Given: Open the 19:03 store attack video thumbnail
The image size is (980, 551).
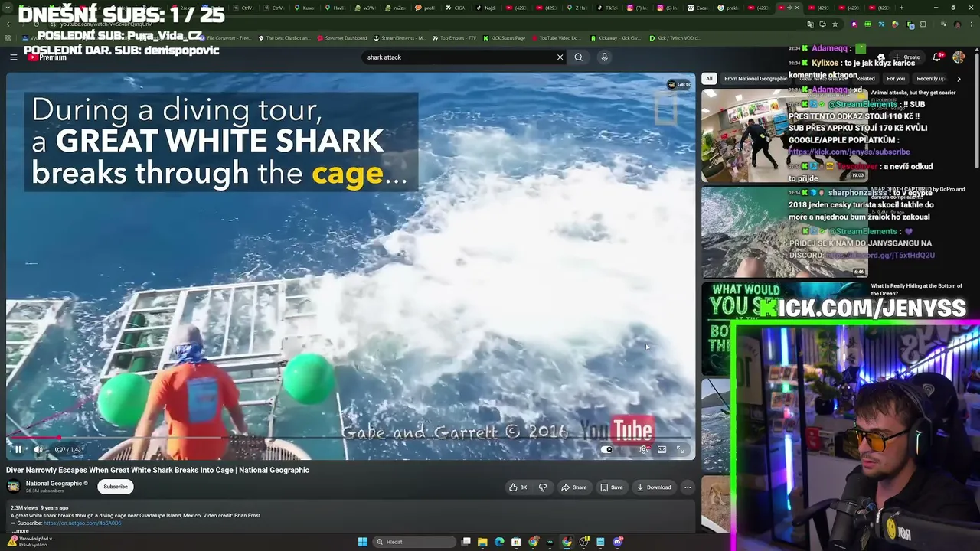Looking at the screenshot, I should (783, 135).
